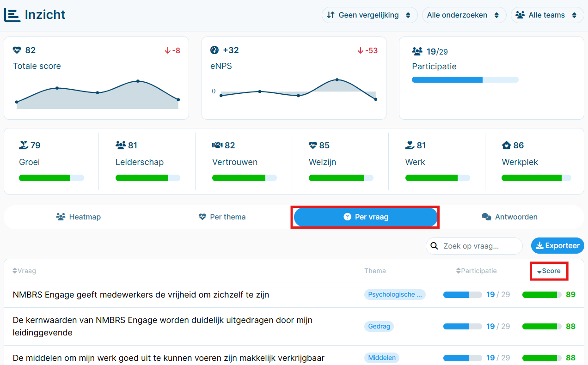The width and height of the screenshot is (588, 365).
Task: Sort by the Participatie column header
Action: point(476,271)
